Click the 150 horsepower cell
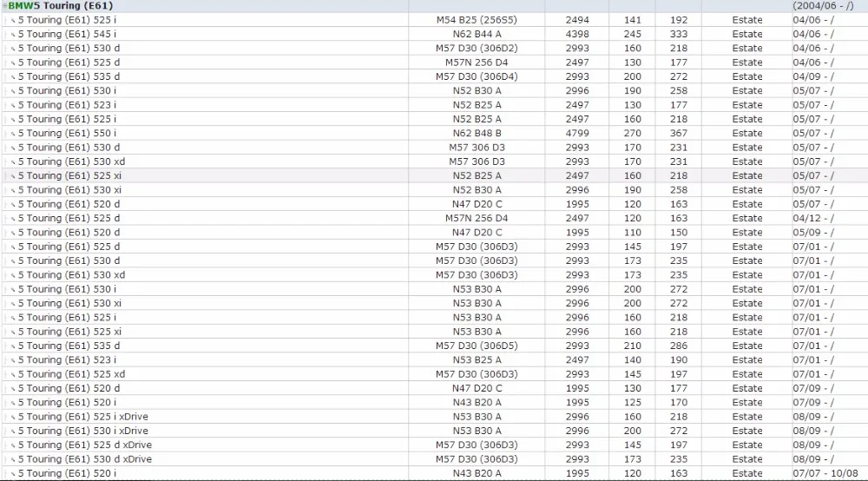The height and width of the screenshot is (481, 868). click(x=679, y=232)
